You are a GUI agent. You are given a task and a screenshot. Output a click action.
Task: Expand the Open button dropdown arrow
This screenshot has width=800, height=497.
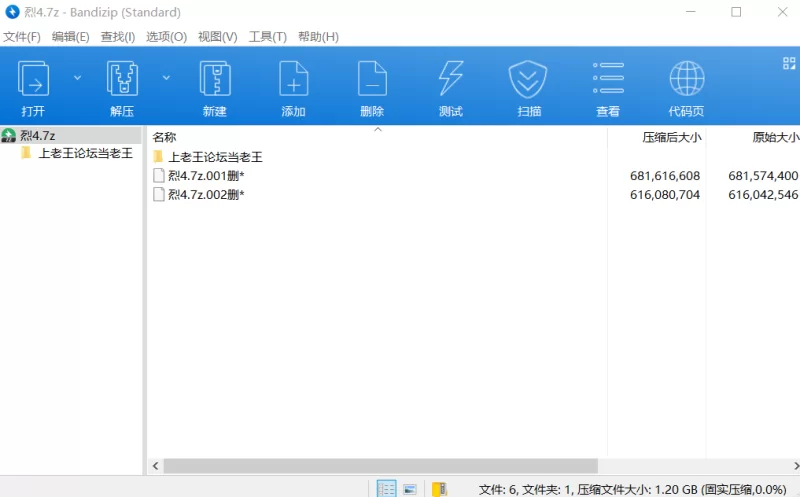click(x=77, y=78)
